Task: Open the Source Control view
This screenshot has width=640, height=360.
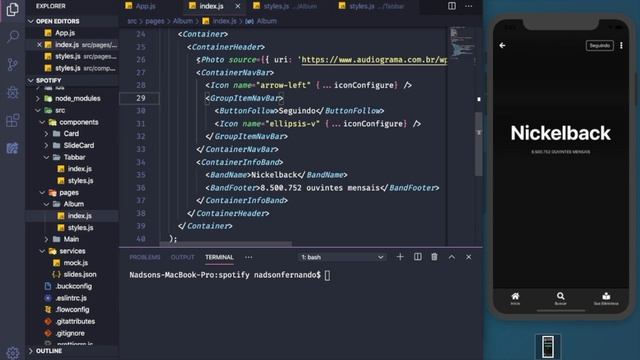Action: coord(13,64)
